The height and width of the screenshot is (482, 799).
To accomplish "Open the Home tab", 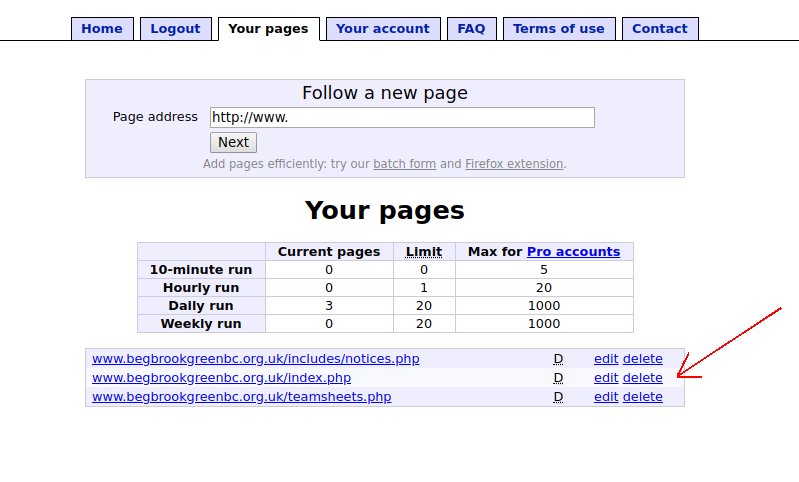I will point(102,29).
